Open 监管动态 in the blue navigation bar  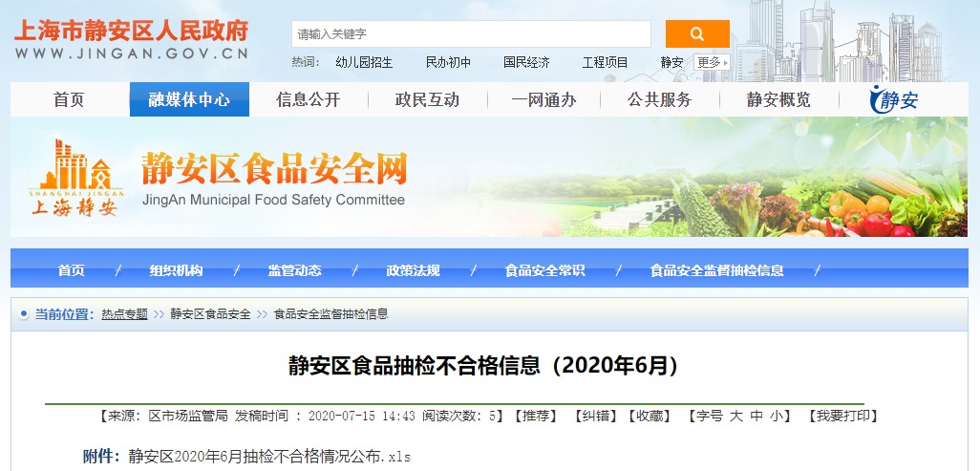pyautogui.click(x=294, y=270)
